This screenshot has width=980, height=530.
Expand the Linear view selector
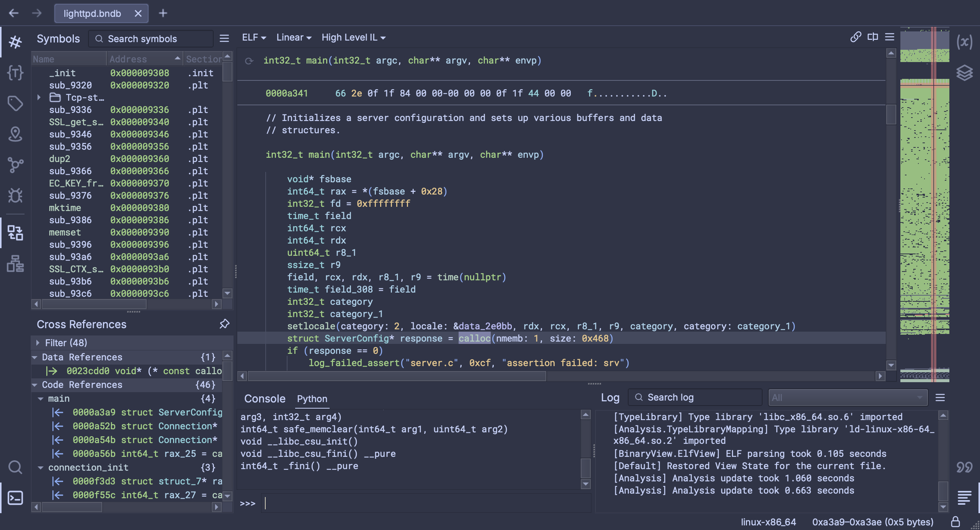[x=292, y=37]
